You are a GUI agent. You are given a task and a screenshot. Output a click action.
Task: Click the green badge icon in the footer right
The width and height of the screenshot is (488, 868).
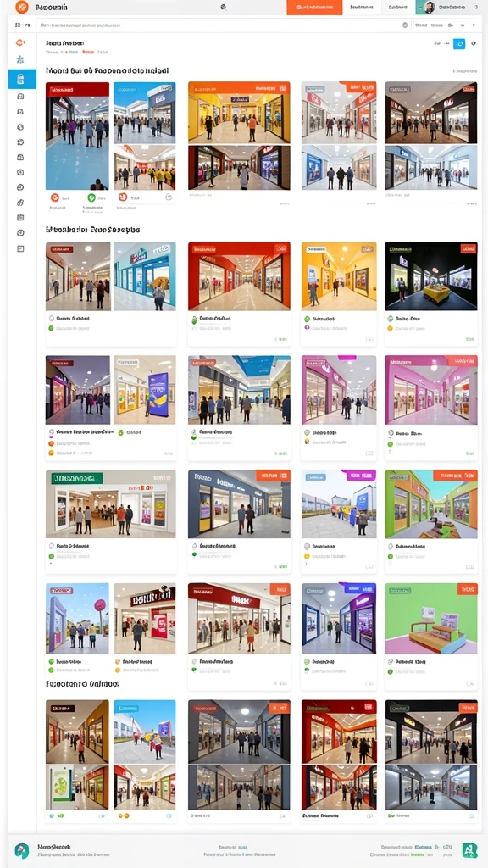point(469,850)
